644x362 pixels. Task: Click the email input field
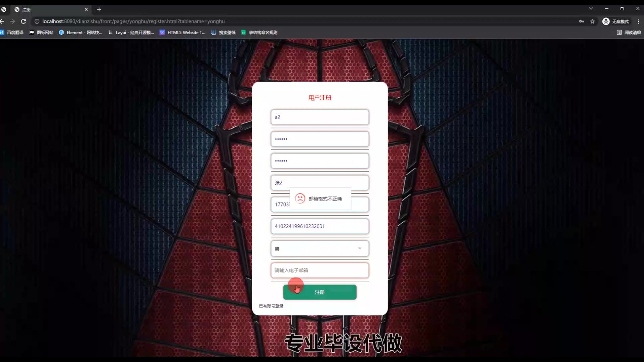coord(320,270)
